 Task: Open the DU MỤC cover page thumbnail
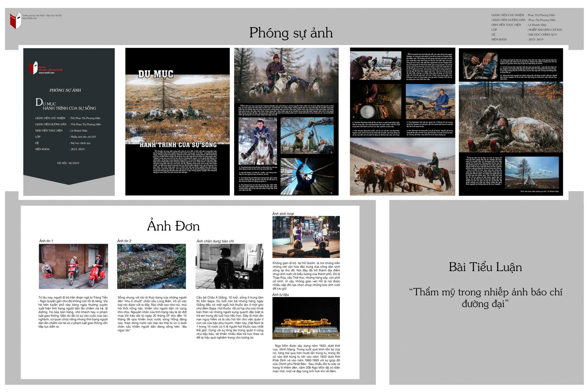point(177,121)
